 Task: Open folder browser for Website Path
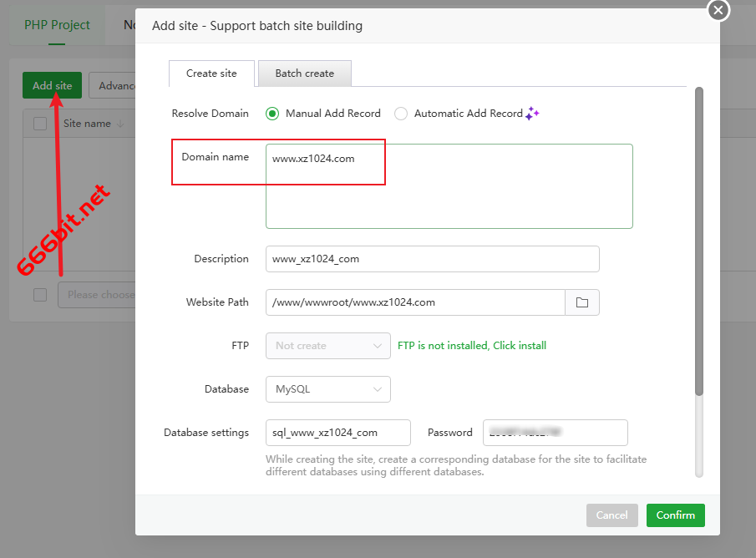click(582, 302)
